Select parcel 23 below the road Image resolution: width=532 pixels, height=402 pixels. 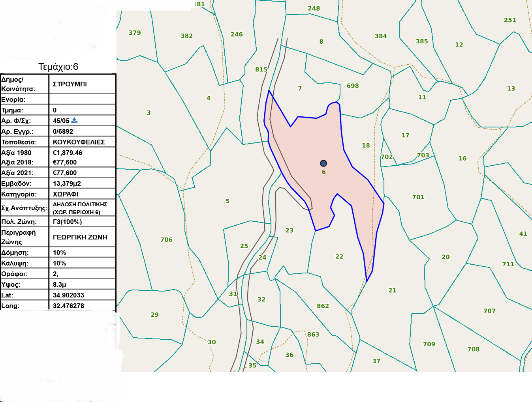(289, 230)
